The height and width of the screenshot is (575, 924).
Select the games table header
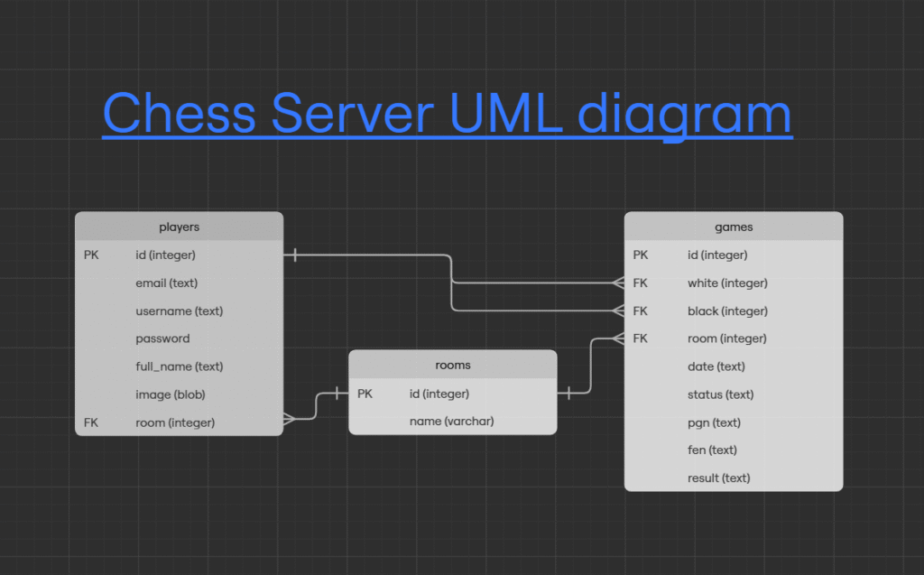(x=734, y=227)
